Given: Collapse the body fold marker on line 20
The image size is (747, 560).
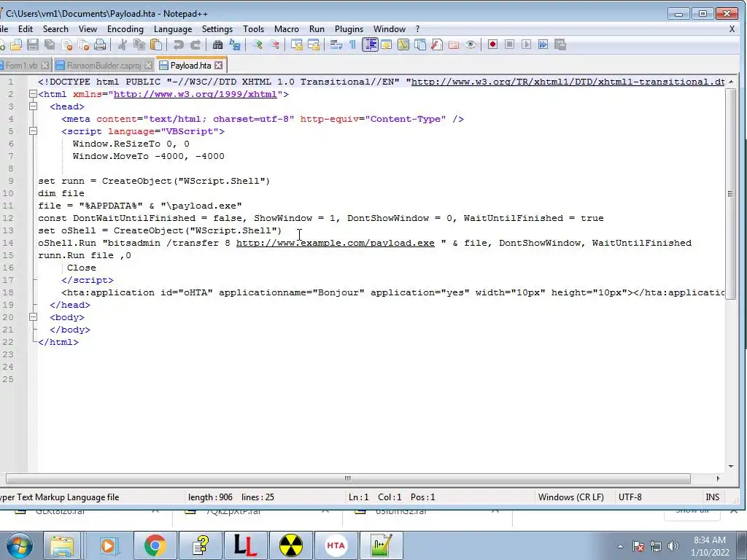Looking at the screenshot, I should 33,317.
